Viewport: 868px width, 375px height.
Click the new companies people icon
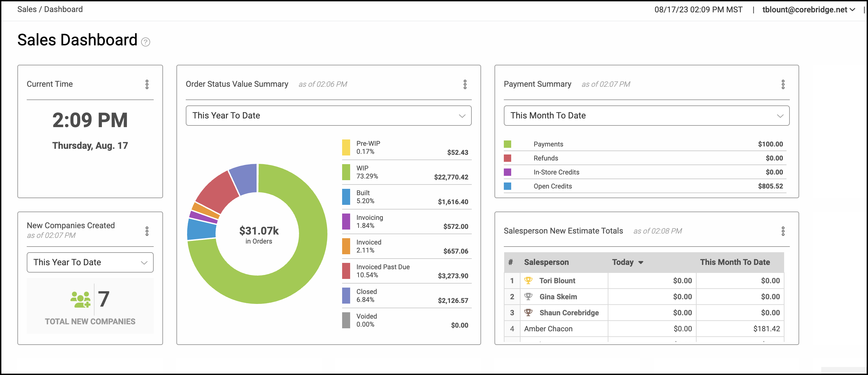(x=80, y=299)
